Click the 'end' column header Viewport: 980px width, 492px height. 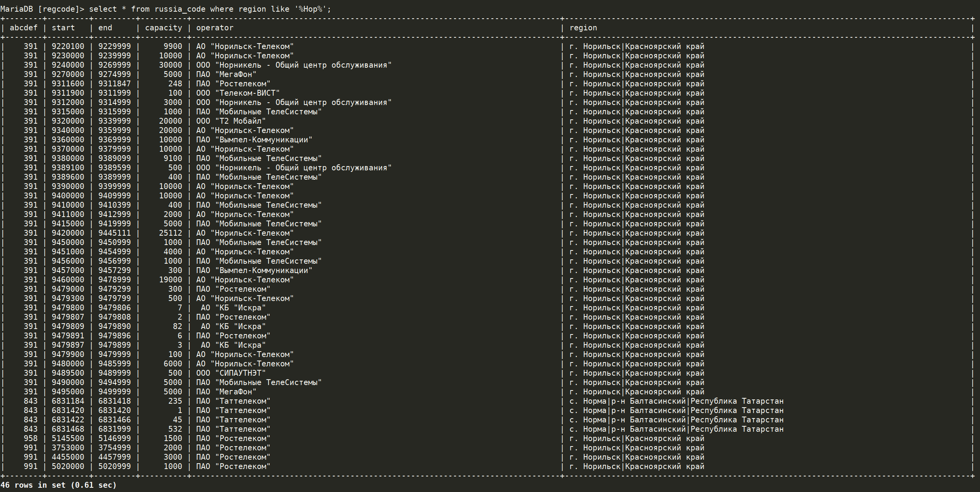[x=105, y=28]
